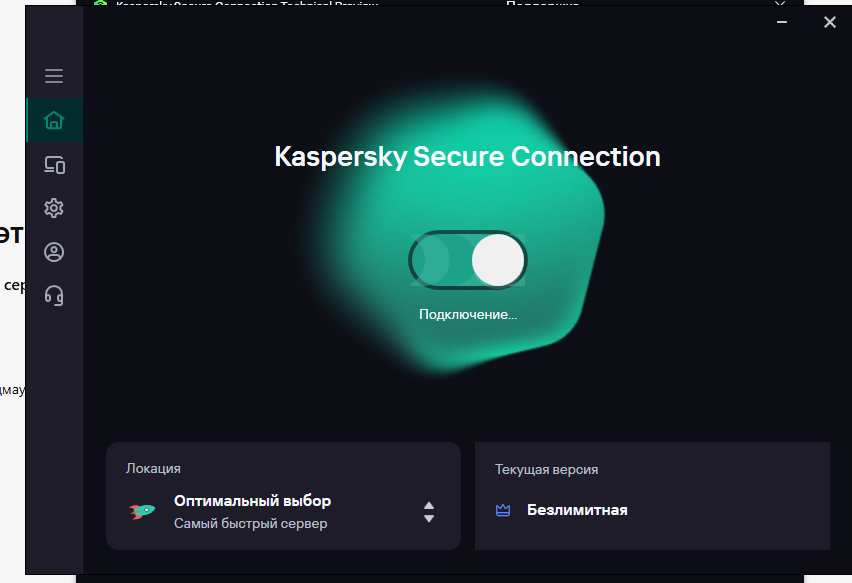Click the rocket icon in Локация card
Viewport: 852px width, 583px height.
click(142, 511)
